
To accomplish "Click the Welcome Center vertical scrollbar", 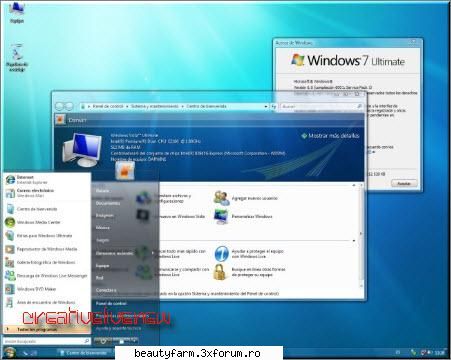I will (361, 235).
